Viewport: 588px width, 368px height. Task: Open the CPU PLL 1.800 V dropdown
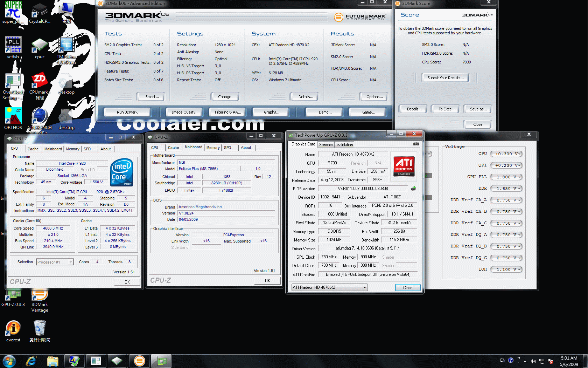[x=506, y=177]
